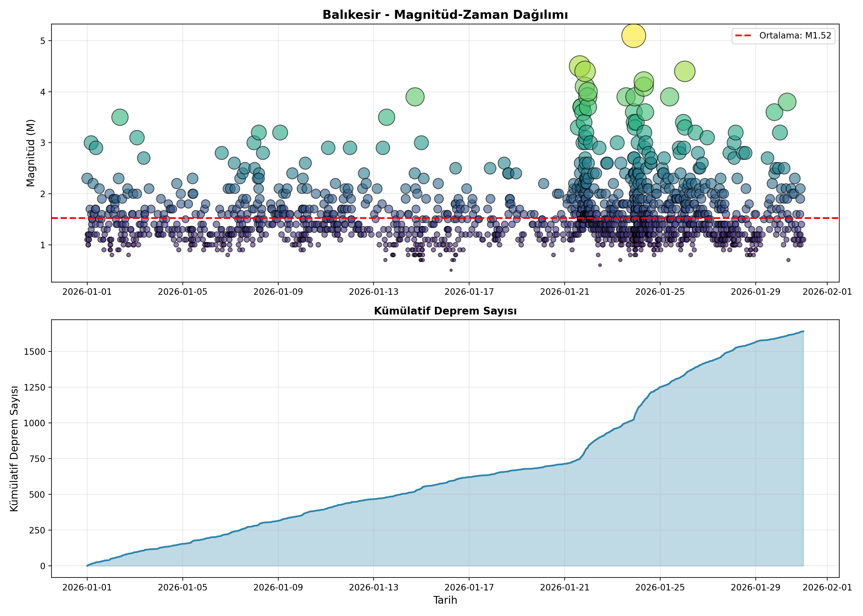Click the horizontal chart title "Kümülatif Deprem Sayısı"
This screenshot has width=863, height=616.
tap(445, 311)
